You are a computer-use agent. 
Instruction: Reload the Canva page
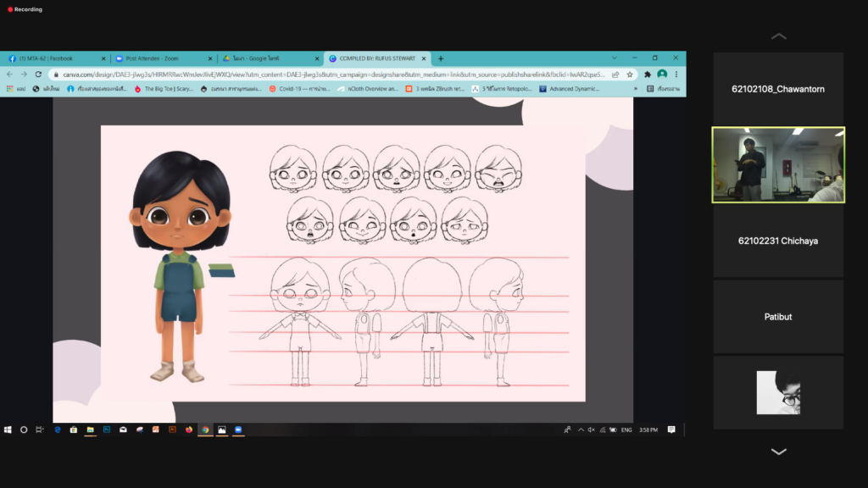[x=38, y=75]
